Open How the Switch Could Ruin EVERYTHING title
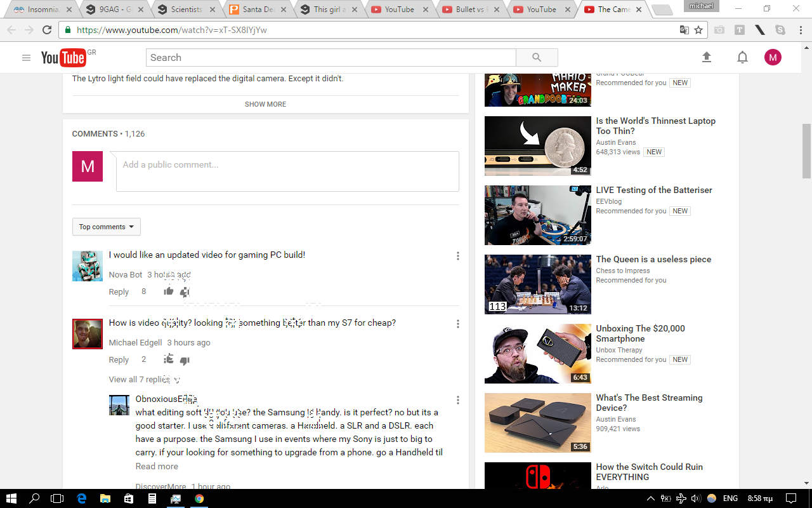 (x=649, y=472)
